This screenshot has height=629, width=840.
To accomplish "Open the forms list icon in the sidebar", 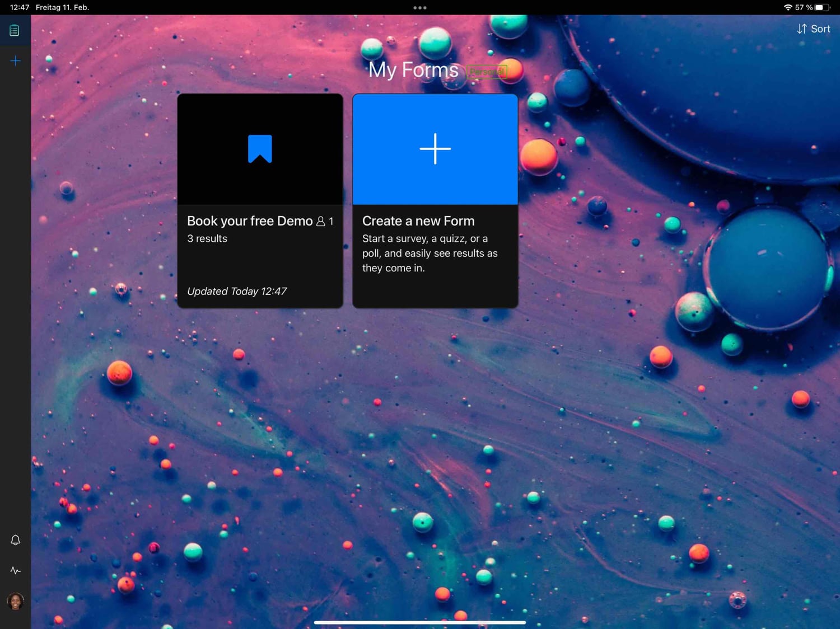I will tap(15, 31).
